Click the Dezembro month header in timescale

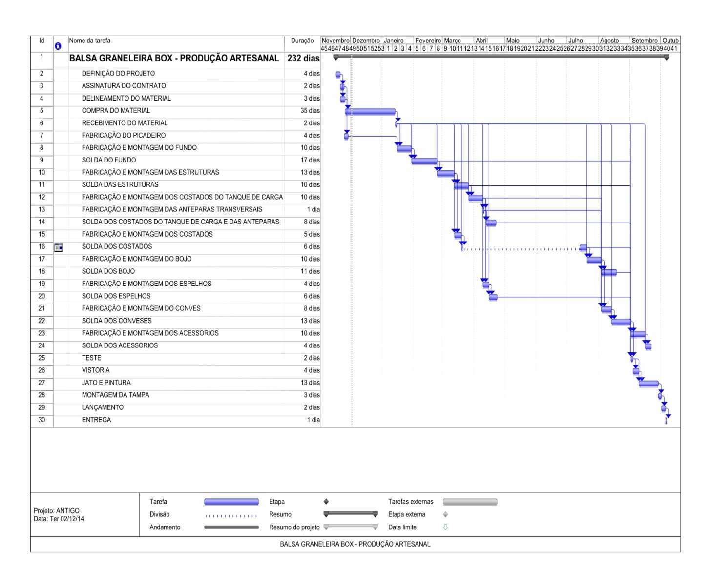coord(366,41)
